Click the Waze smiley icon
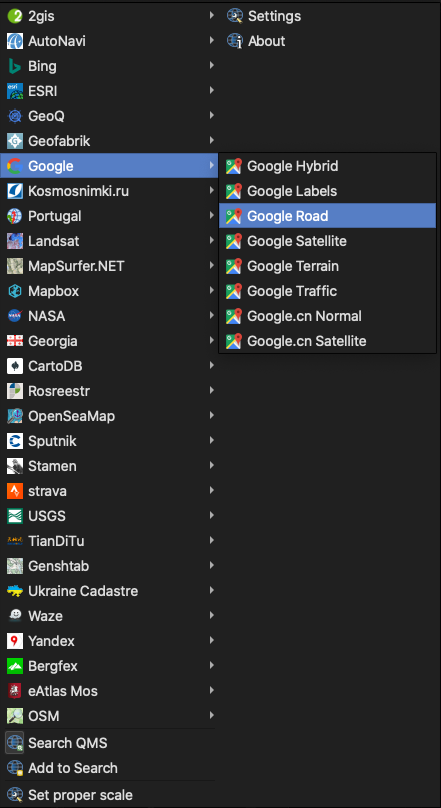 point(14,616)
